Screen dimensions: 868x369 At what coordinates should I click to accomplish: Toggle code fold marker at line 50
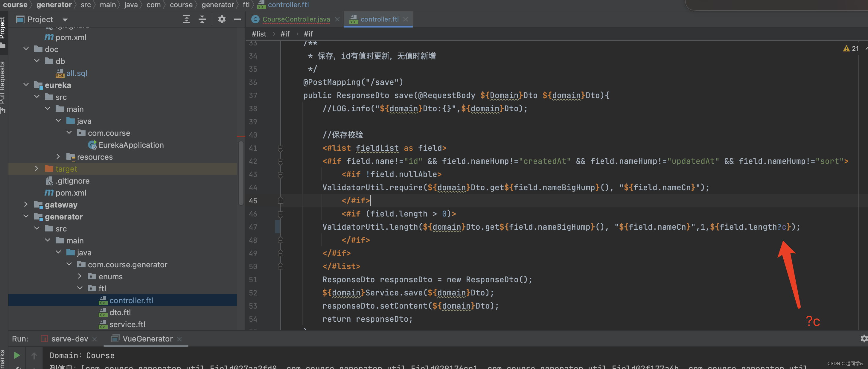280,266
